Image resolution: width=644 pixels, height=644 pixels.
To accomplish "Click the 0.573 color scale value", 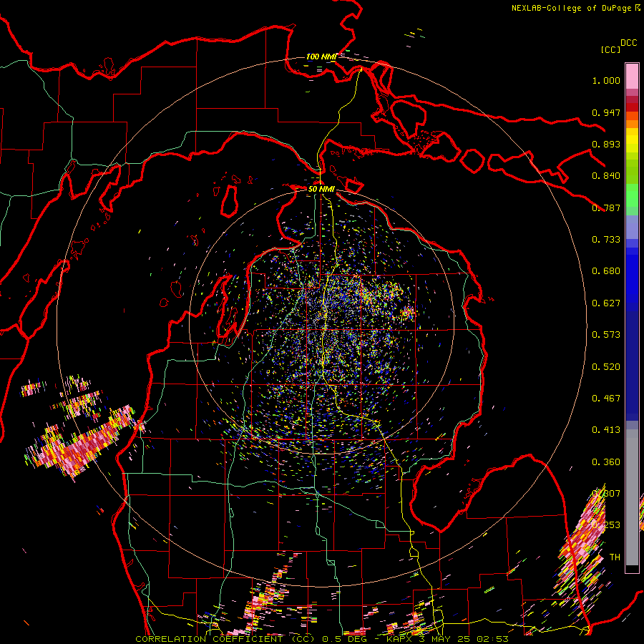I will (x=606, y=335).
